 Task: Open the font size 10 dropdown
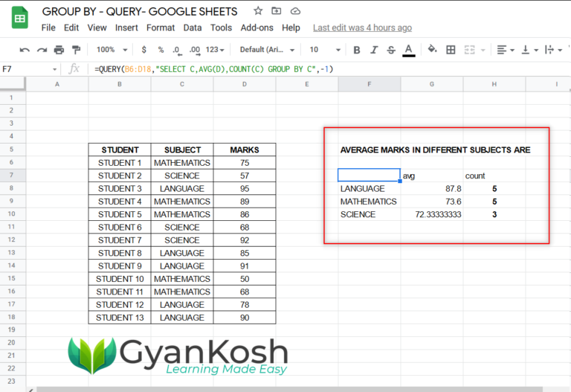[324, 50]
